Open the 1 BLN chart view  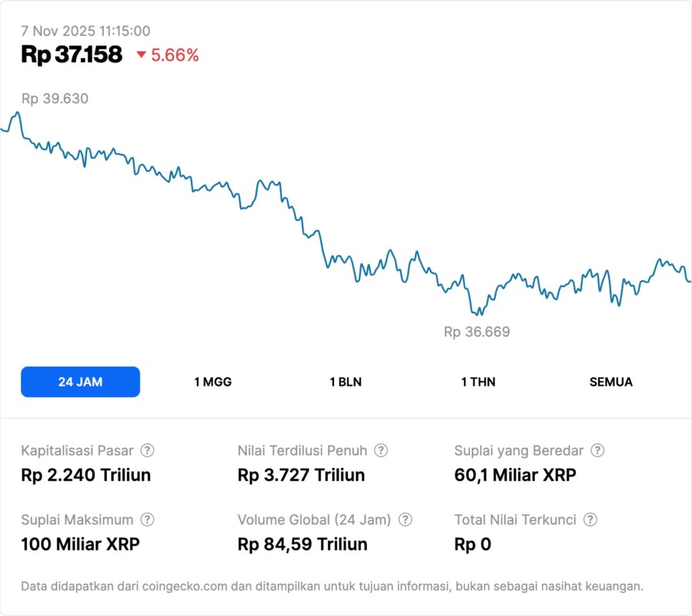point(345,381)
